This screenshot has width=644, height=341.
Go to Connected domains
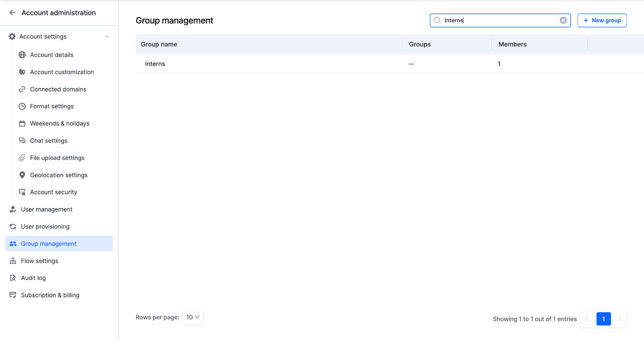pyautogui.click(x=58, y=89)
